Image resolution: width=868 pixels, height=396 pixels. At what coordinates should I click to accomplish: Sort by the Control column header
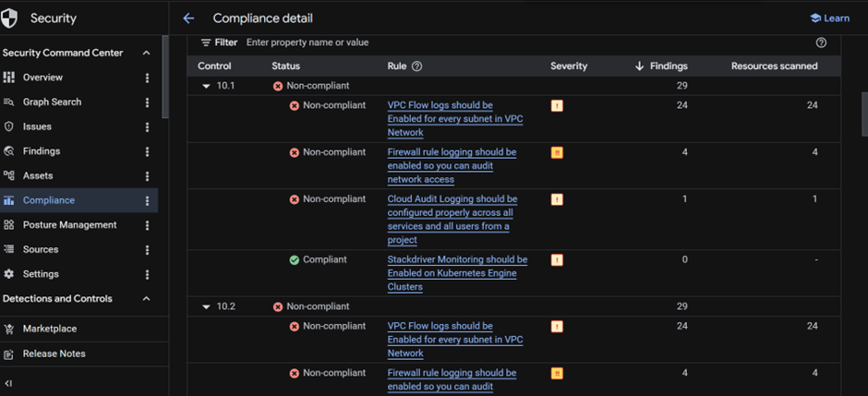click(214, 66)
